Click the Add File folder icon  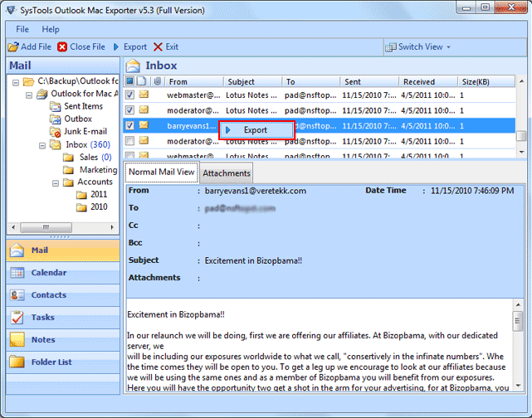click(x=13, y=46)
